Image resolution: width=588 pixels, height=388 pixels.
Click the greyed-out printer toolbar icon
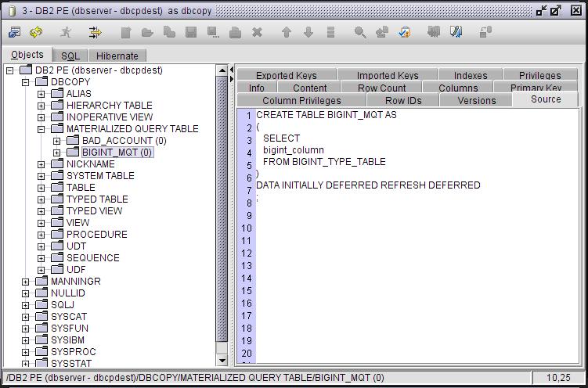click(235, 33)
